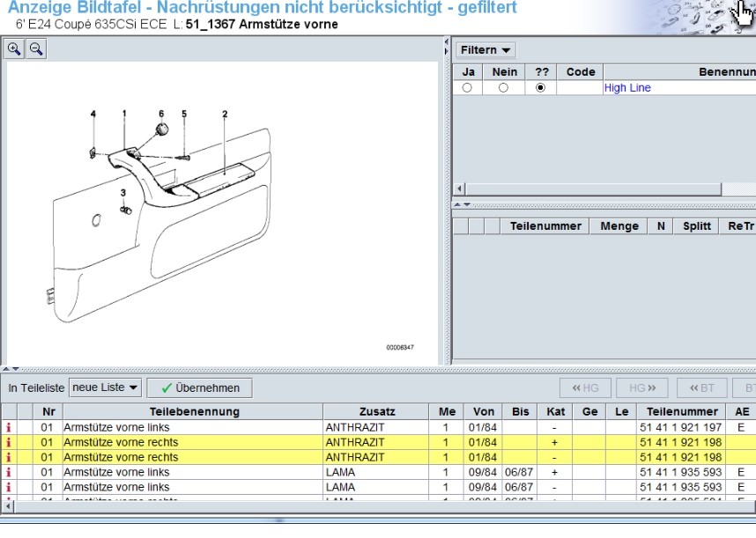756x538 pixels.
Task: Click the zoom out magnifier icon
Action: (x=36, y=49)
